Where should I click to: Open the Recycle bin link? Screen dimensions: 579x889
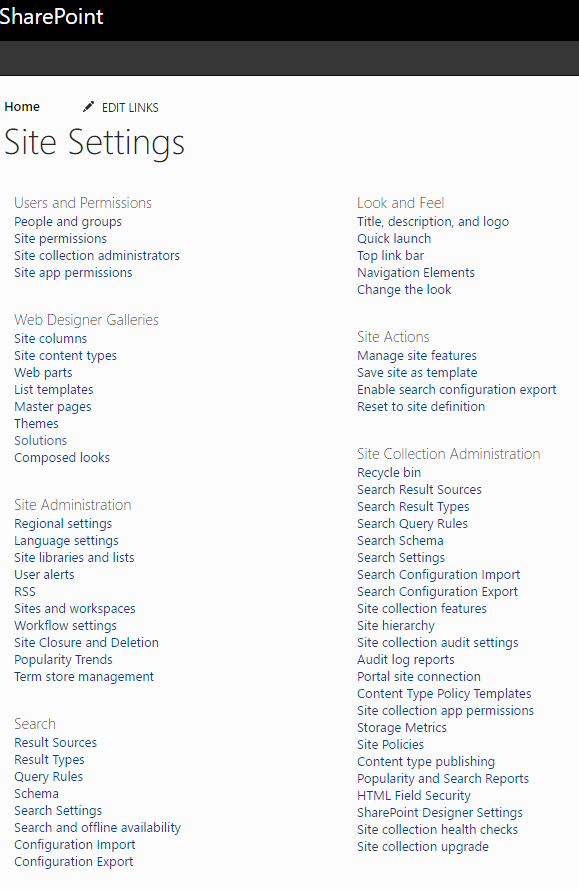coord(389,472)
